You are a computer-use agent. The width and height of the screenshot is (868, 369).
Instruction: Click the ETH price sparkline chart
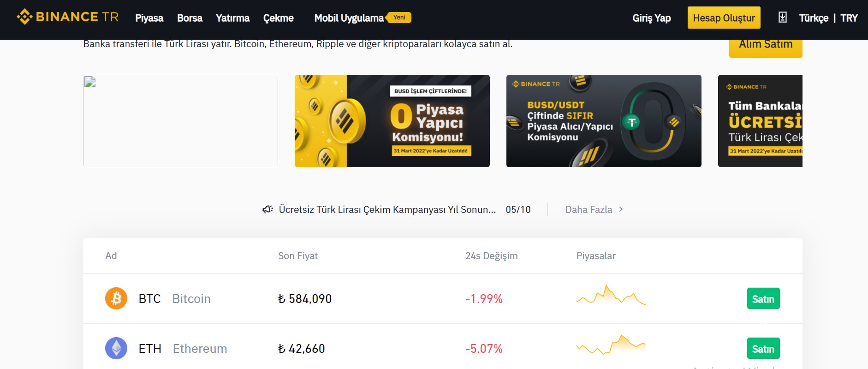click(611, 345)
